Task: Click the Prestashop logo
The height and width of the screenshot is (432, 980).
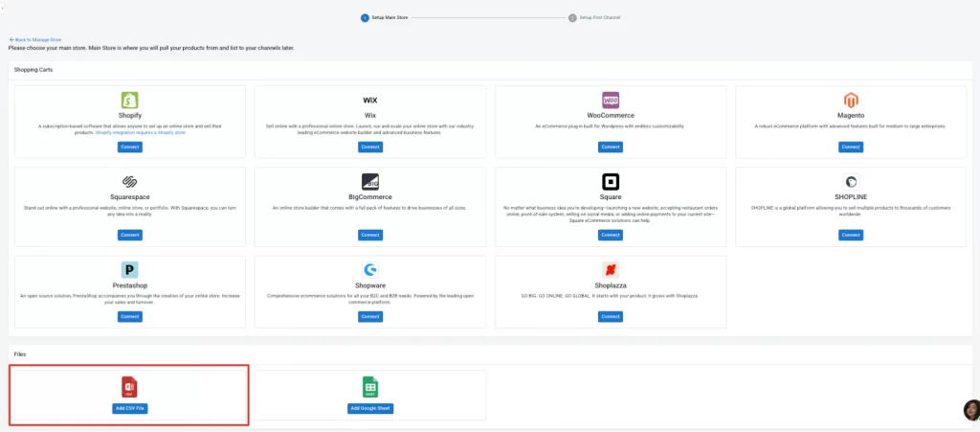Action: (129, 270)
